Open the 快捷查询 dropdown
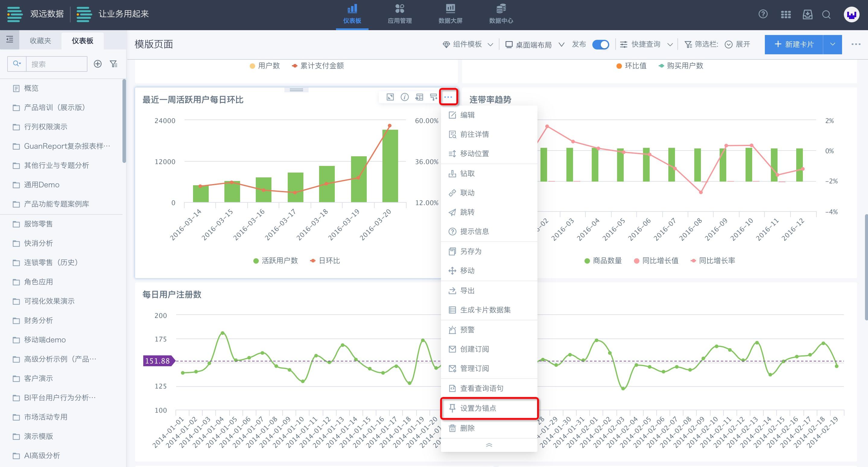This screenshot has height=467, width=868. [646, 44]
